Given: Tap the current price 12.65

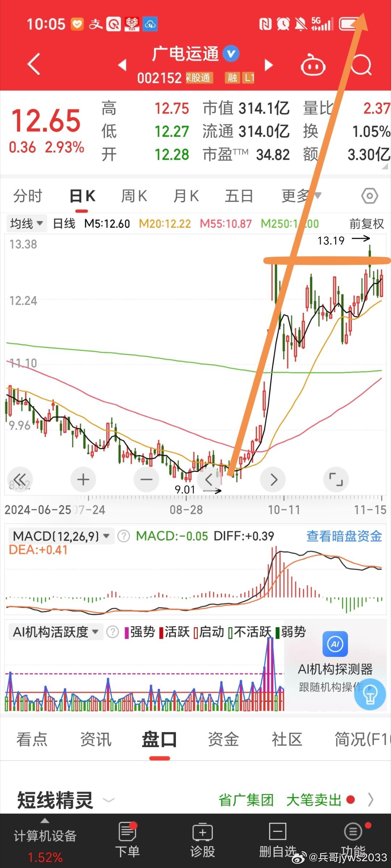Looking at the screenshot, I should 46,121.
